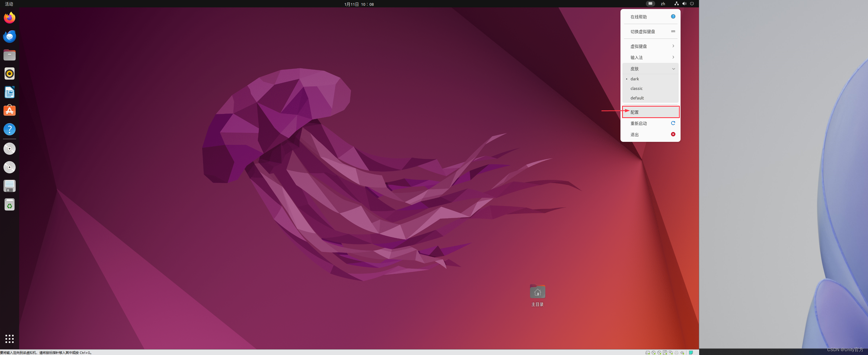Show applications grid button
Viewport: 868px width, 355px height.
10,339
